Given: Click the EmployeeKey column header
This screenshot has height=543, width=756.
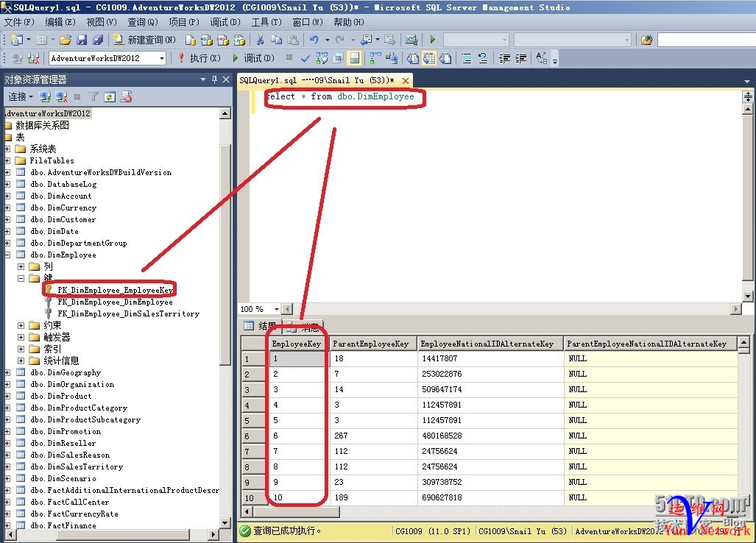Looking at the screenshot, I should 296,344.
